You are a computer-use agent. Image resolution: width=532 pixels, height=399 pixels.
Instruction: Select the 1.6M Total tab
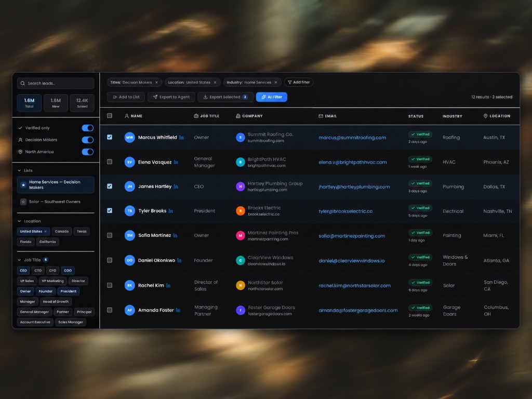pos(29,103)
